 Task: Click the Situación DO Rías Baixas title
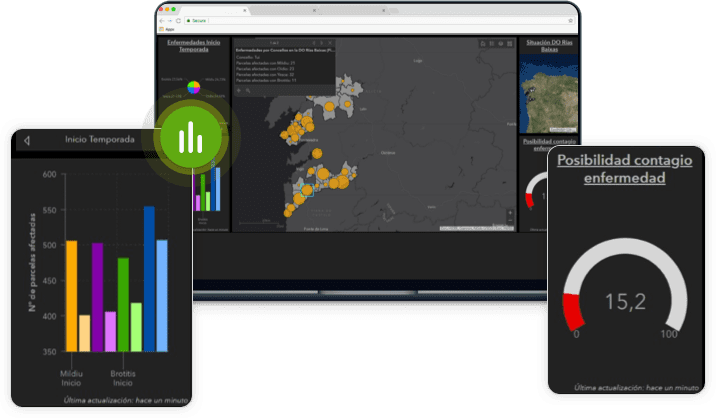[549, 46]
